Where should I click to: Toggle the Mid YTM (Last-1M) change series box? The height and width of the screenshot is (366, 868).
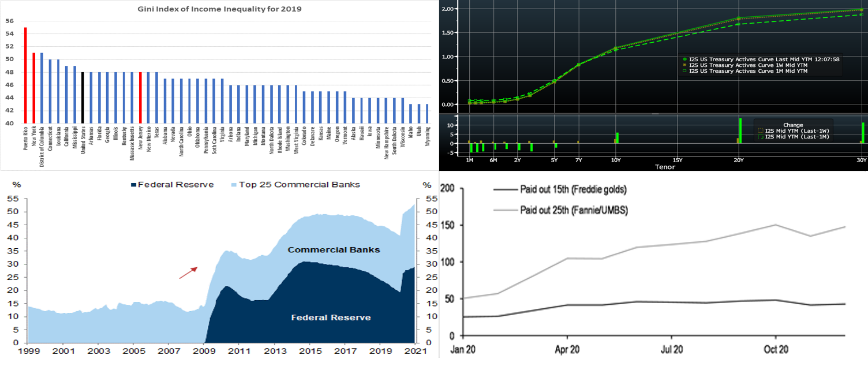tap(760, 137)
